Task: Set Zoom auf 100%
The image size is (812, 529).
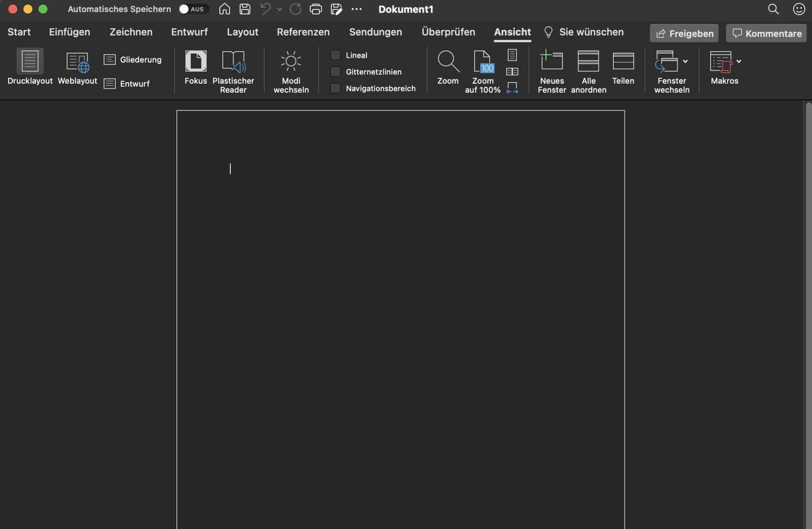Action: coord(483,62)
